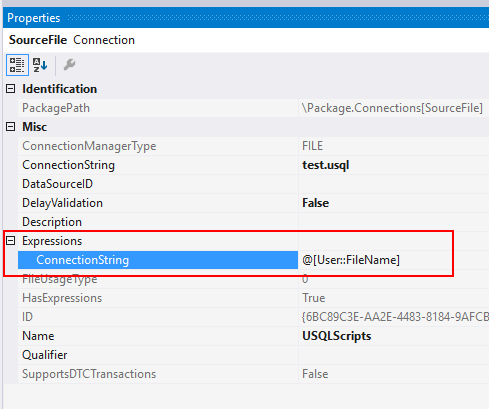
Task: Click the \Package.Connections[SourceFile] value
Action: (392, 108)
